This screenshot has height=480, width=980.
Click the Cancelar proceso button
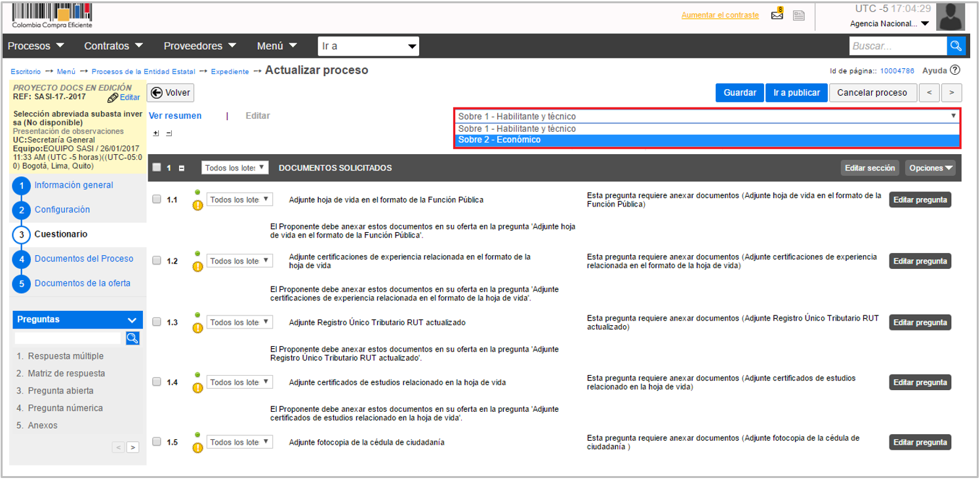pyautogui.click(x=872, y=92)
